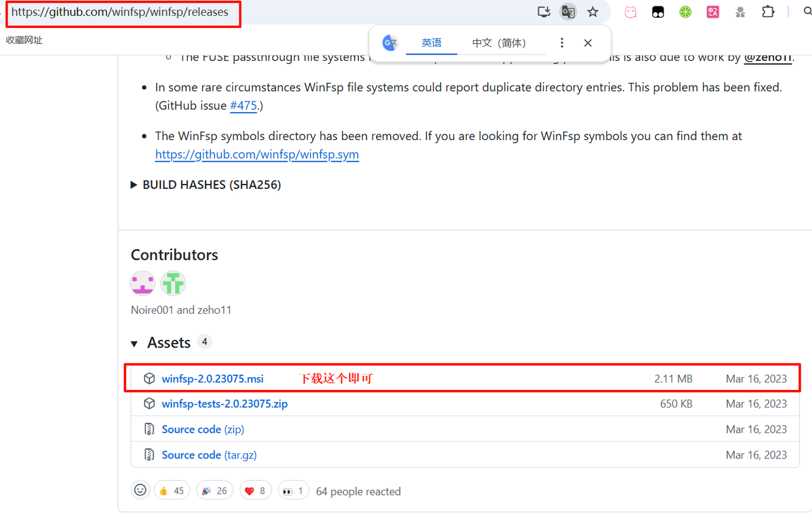Screen dimensions: 812x530
Task: Expand BUILD HASHES (SHA256) section
Action: pyautogui.click(x=206, y=185)
